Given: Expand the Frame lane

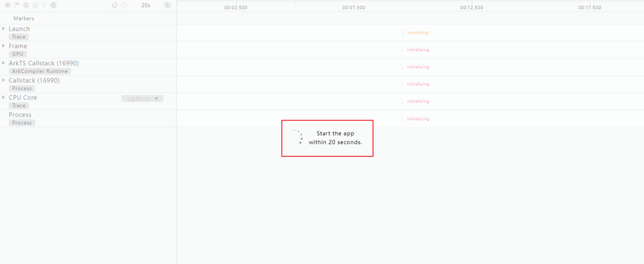Looking at the screenshot, I should click(4, 46).
